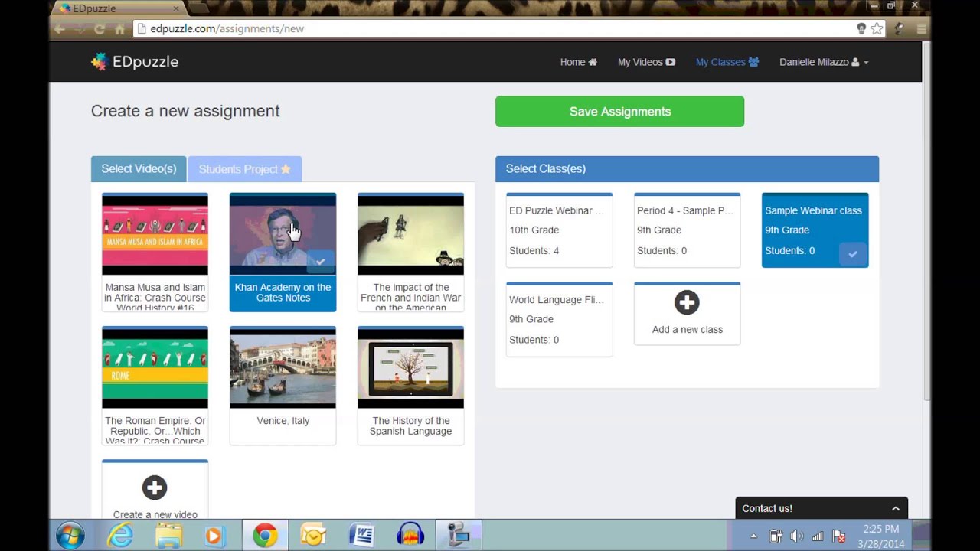The width and height of the screenshot is (980, 551).
Task: Click the volume speaker tray icon
Action: tap(796, 536)
